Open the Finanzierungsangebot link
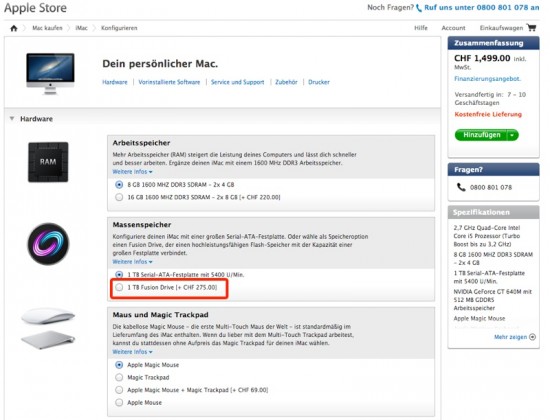Image resolution: width=550 pixels, height=420 pixels. (x=488, y=79)
